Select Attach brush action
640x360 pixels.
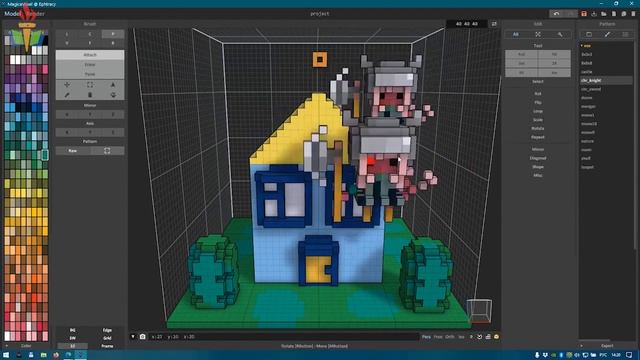coord(90,55)
